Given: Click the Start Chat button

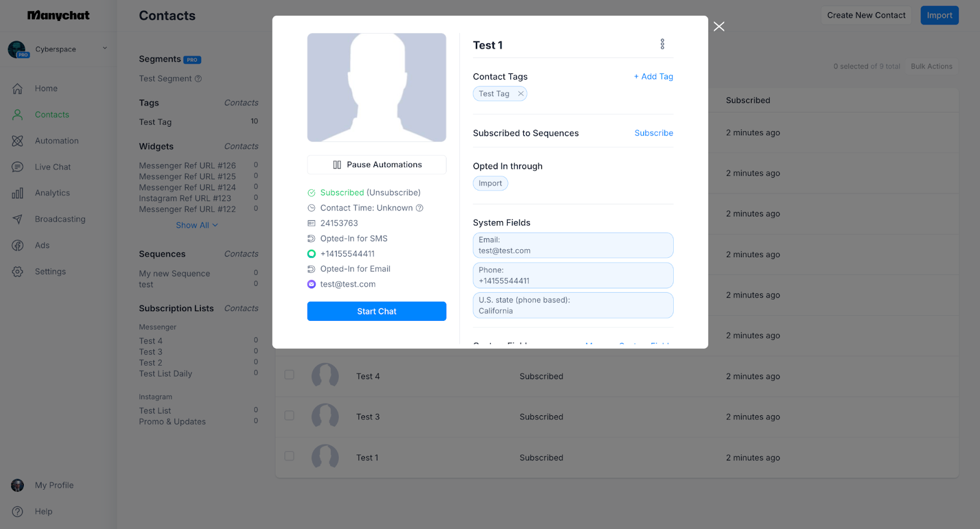Looking at the screenshot, I should click(377, 311).
